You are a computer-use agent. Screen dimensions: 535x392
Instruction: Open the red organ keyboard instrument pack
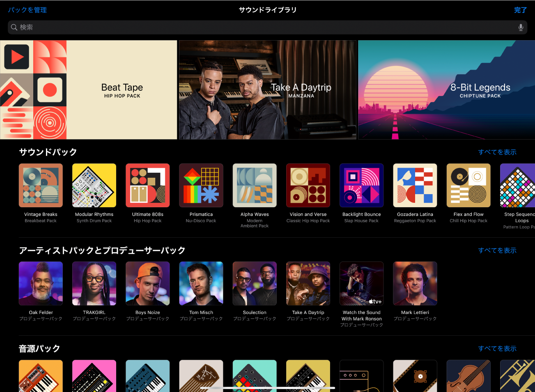coord(41,376)
